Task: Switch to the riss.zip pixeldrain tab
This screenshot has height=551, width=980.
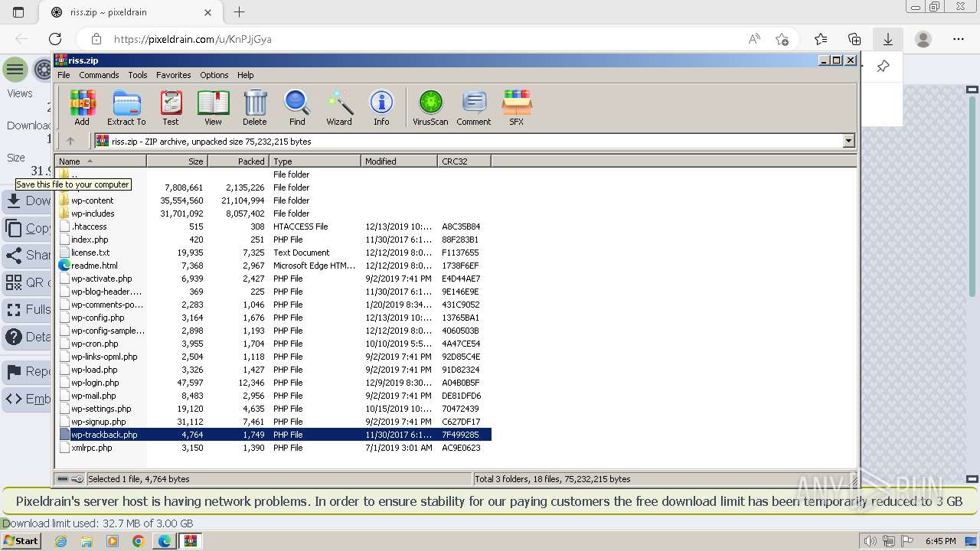Action: (x=130, y=12)
